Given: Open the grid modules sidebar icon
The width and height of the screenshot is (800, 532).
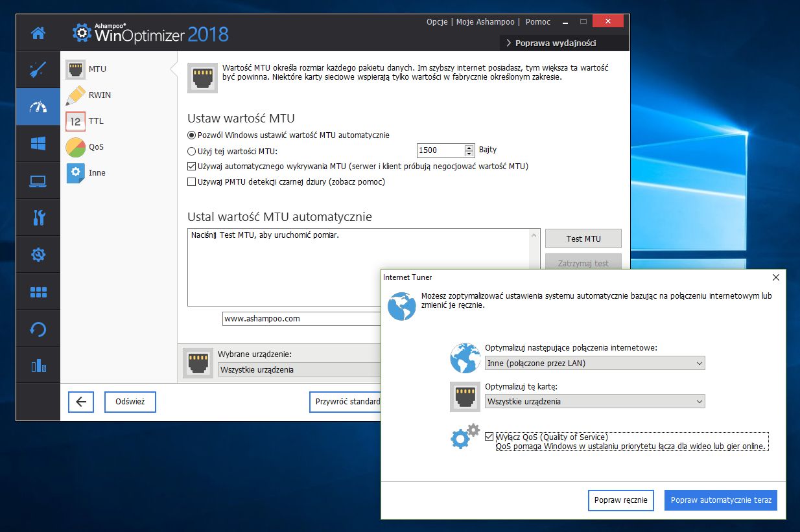Looking at the screenshot, I should click(38, 292).
